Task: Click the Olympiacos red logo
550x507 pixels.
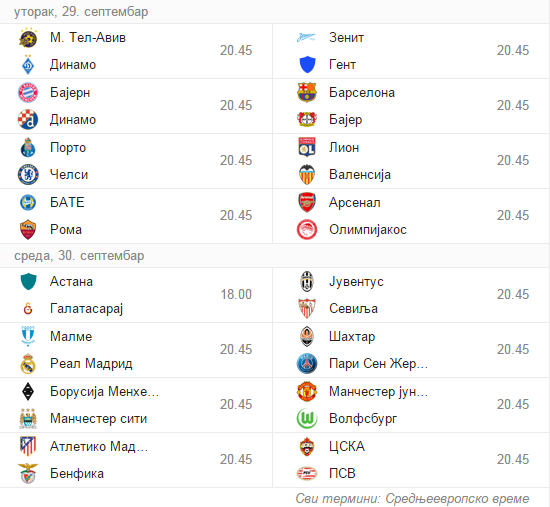Action: [x=307, y=230]
